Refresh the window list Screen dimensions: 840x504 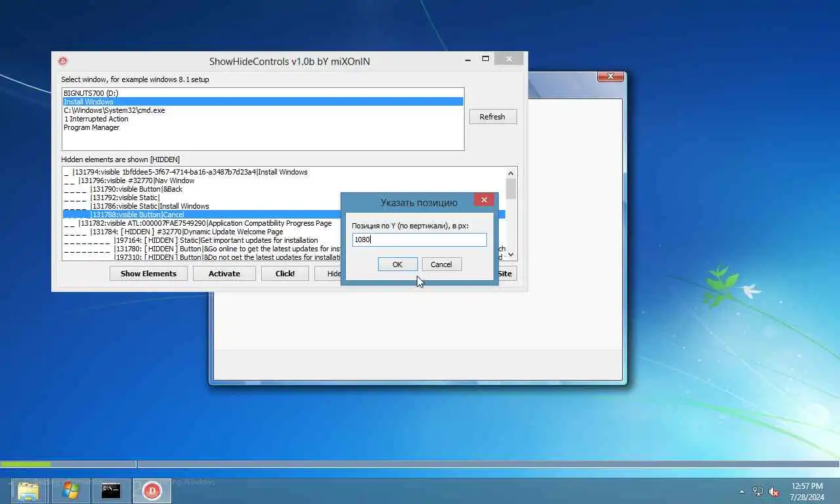(493, 117)
